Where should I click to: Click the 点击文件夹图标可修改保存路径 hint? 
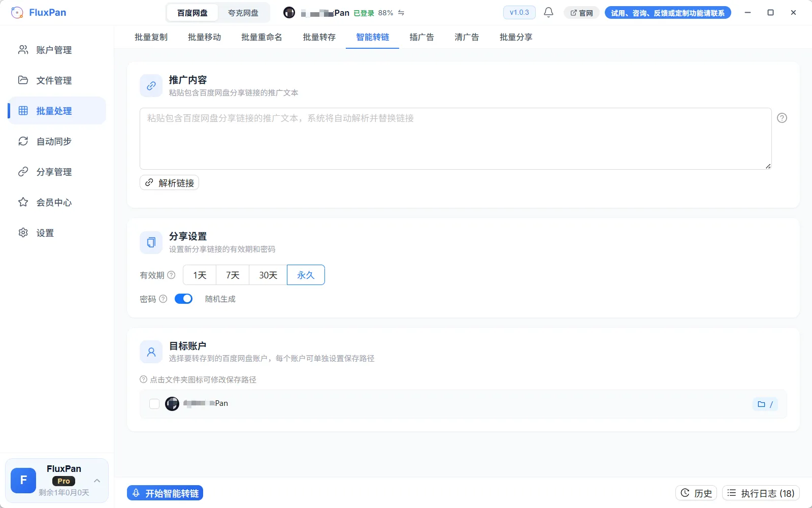coord(203,379)
